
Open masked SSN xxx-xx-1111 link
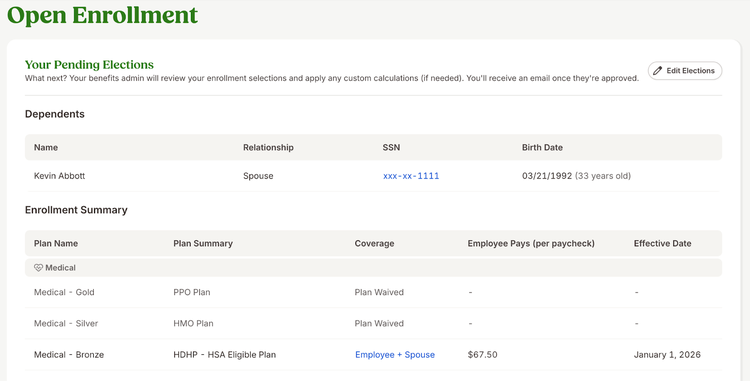pyautogui.click(x=411, y=176)
